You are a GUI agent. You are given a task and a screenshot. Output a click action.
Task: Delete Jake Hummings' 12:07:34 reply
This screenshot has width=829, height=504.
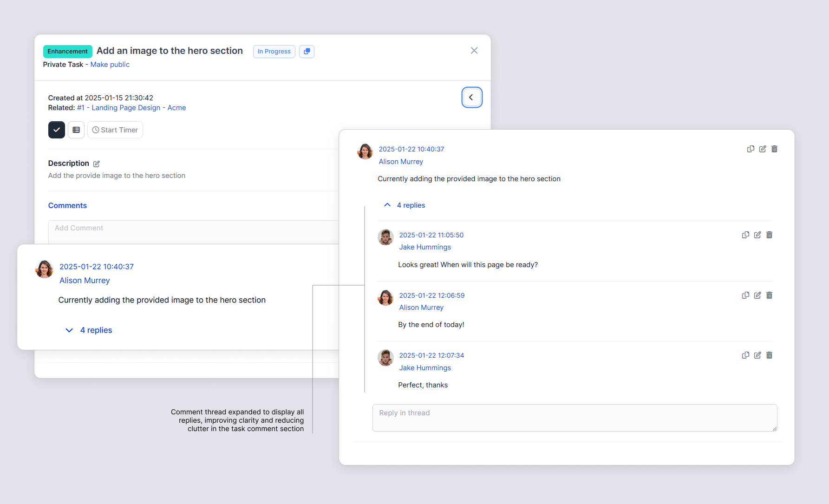(770, 355)
